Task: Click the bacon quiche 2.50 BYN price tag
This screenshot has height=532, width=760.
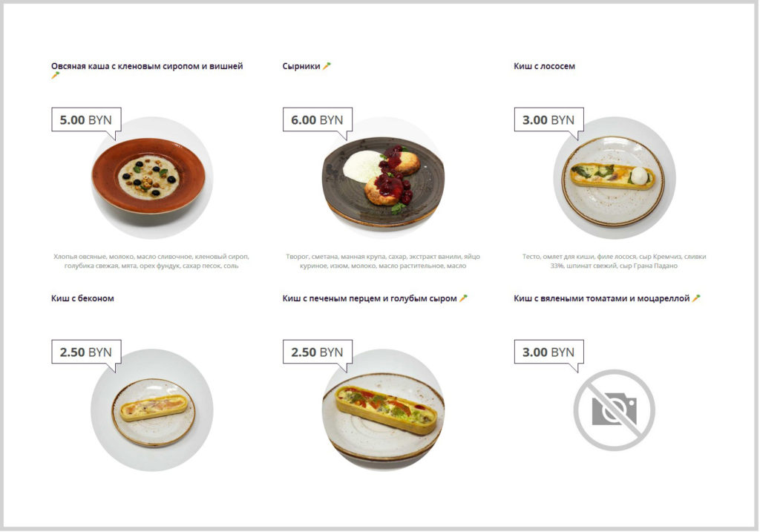Action: click(85, 352)
